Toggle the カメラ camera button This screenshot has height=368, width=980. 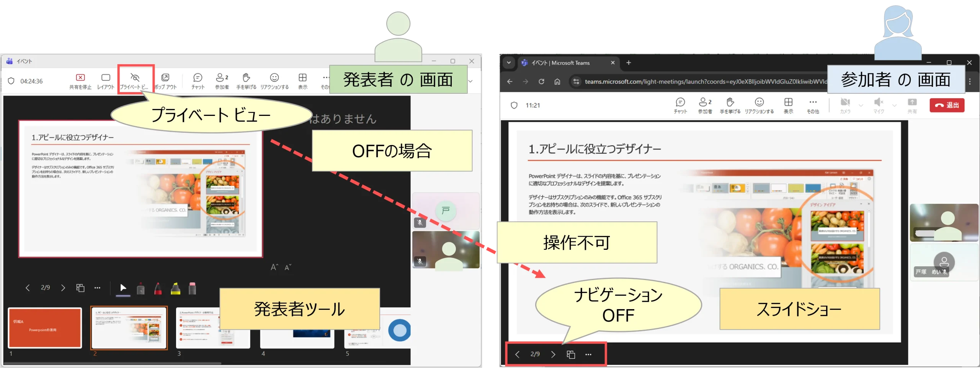click(x=845, y=105)
